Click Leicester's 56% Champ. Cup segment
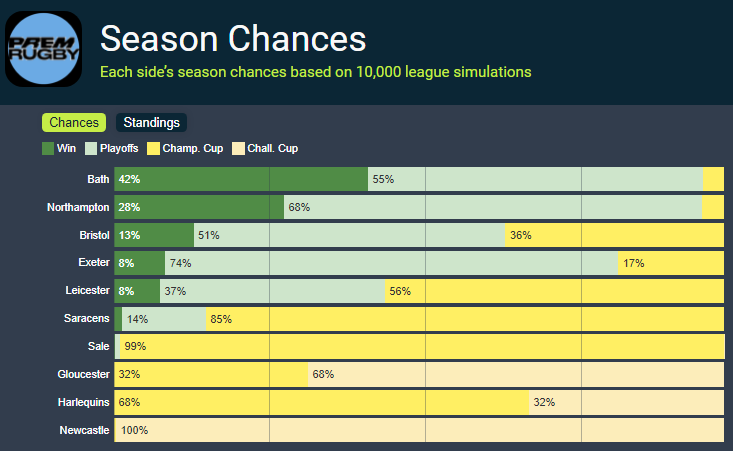Image resolution: width=733 pixels, height=451 pixels. 554,291
